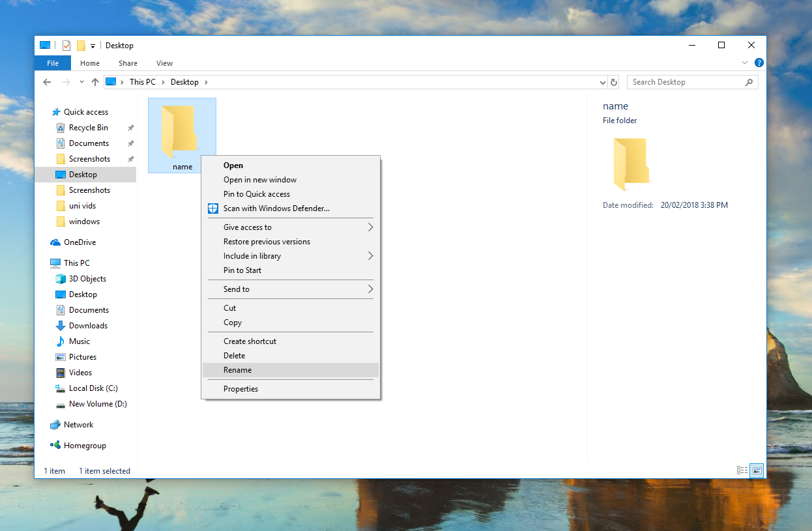Click the Network icon in sidebar
Screen dimensions: 812x531
pos(55,425)
